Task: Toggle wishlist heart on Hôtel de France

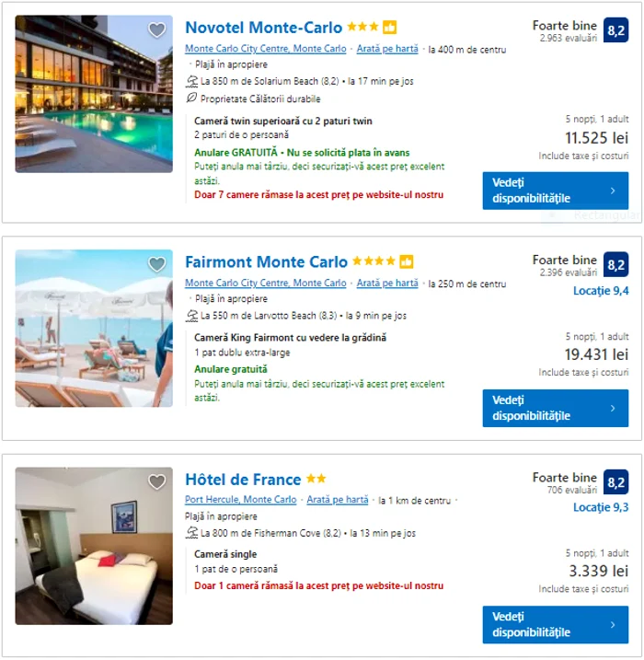Action: 157,482
